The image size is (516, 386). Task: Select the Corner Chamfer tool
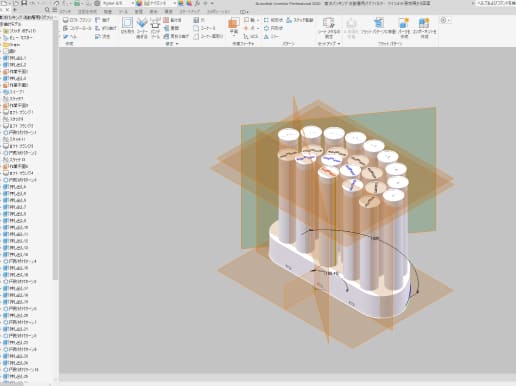pos(208,36)
